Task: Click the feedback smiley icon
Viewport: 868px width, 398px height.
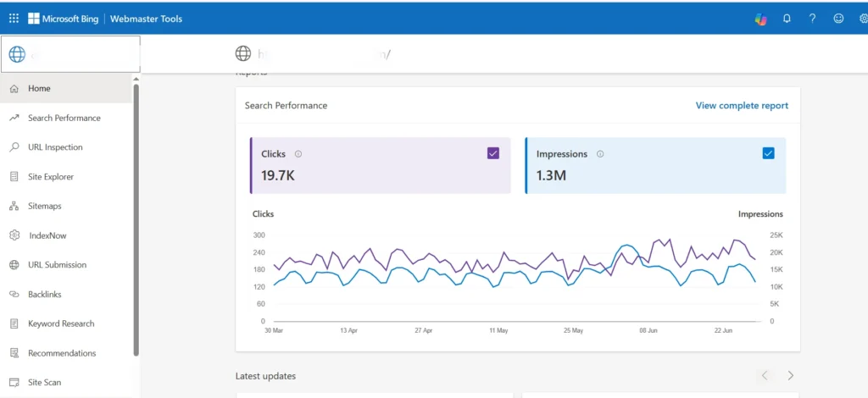Action: point(838,19)
